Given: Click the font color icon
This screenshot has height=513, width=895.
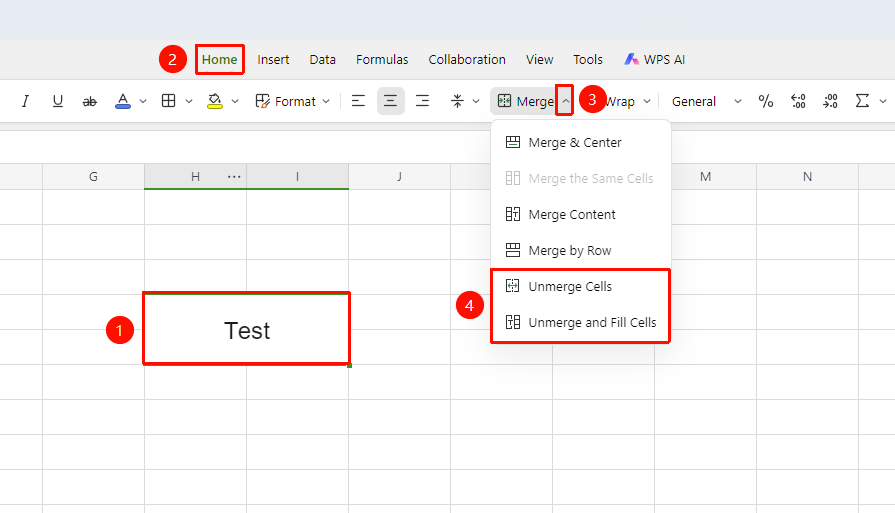Looking at the screenshot, I should (123, 101).
